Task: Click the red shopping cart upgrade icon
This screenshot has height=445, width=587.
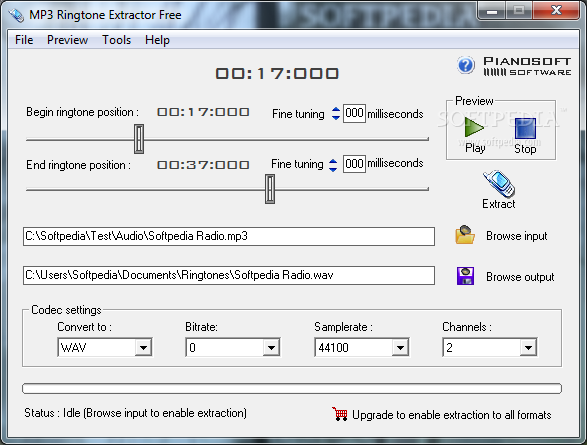Action: 340,414
